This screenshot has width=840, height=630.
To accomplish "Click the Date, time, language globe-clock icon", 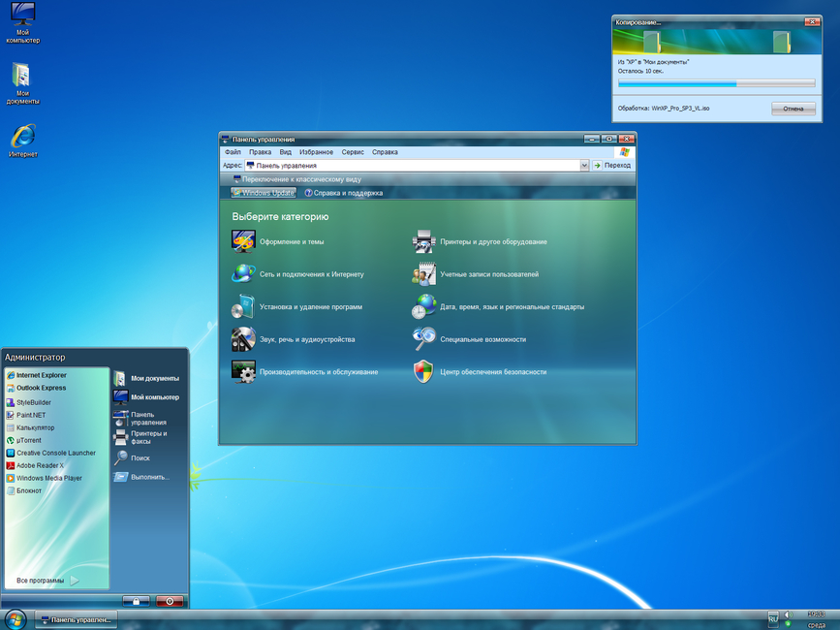I will [x=423, y=306].
